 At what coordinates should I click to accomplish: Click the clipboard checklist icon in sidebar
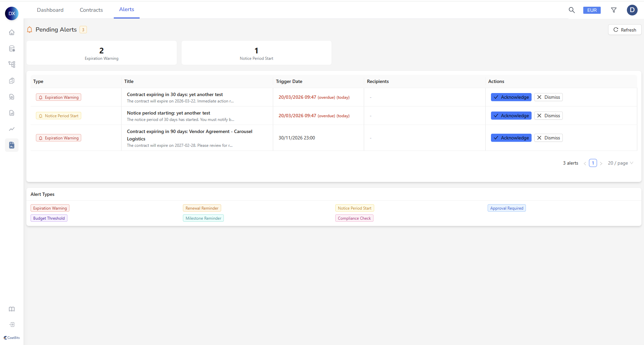pos(12,81)
